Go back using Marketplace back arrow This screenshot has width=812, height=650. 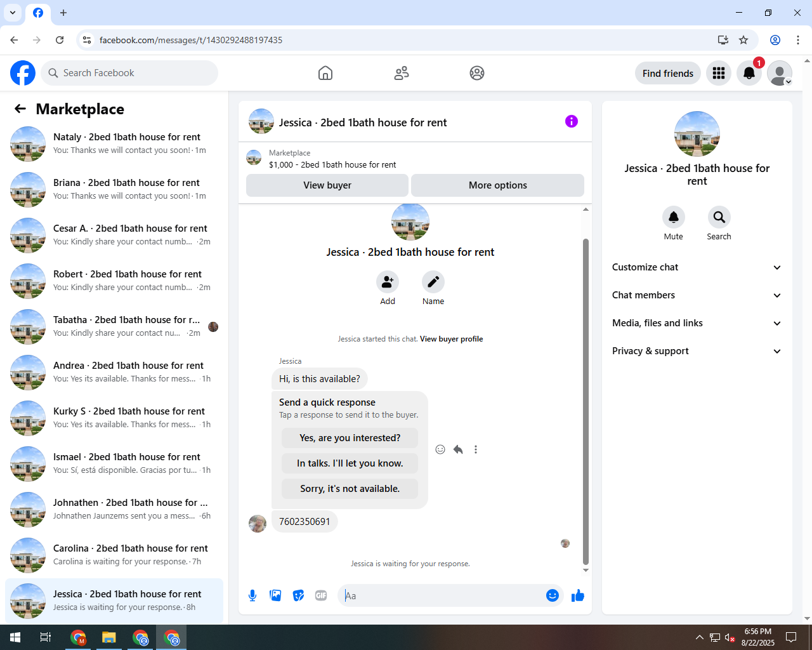[x=20, y=109]
